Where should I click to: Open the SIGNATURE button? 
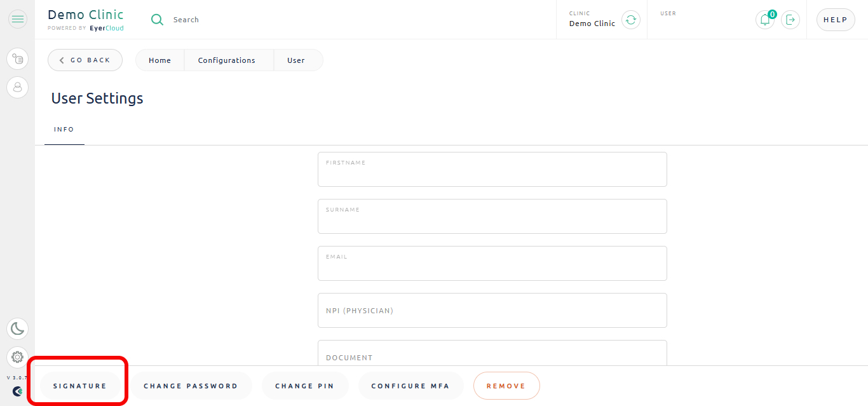tap(80, 386)
